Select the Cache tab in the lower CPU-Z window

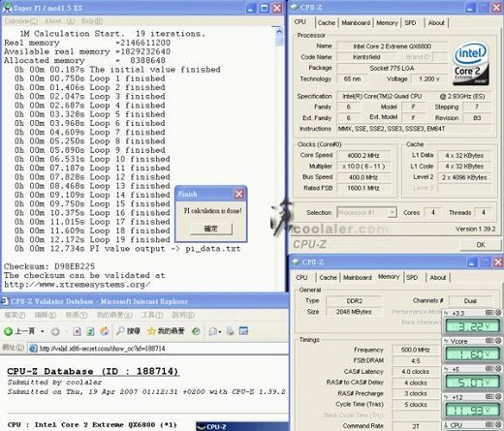tap(328, 278)
